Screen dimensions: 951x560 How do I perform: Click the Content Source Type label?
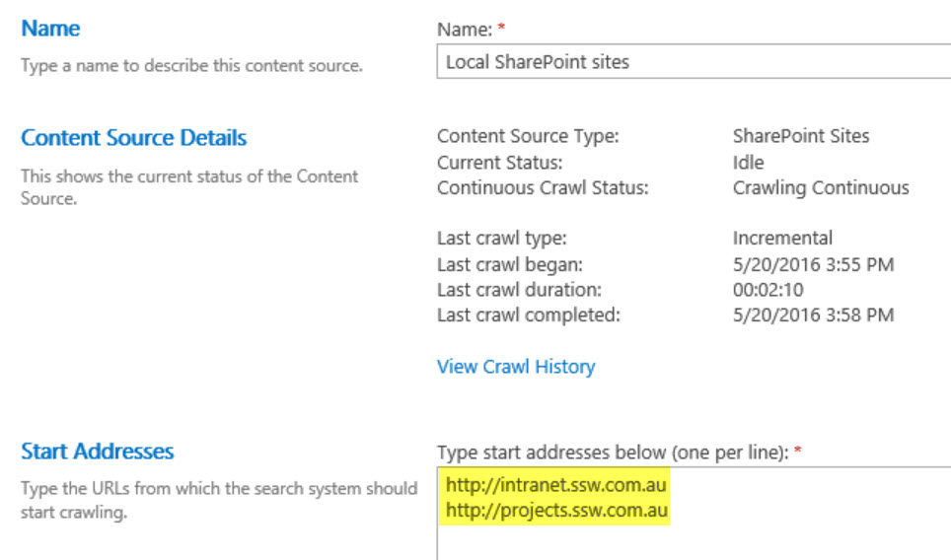tap(528, 136)
